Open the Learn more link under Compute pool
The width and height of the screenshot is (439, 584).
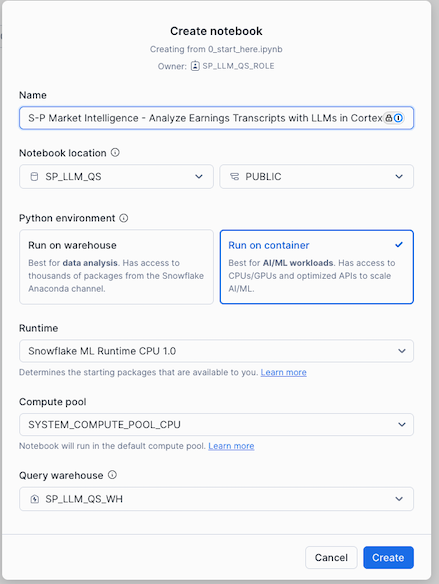(231, 446)
